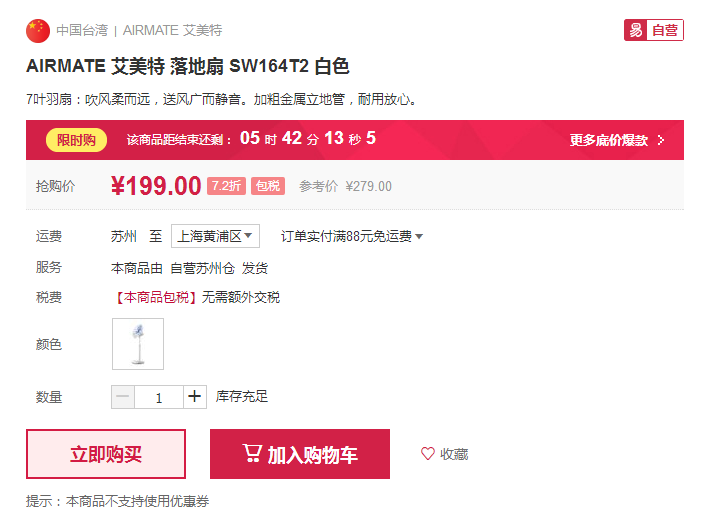Click the 自营 self-operated badge
Viewport: 703px width, 524px height.
tap(654, 30)
